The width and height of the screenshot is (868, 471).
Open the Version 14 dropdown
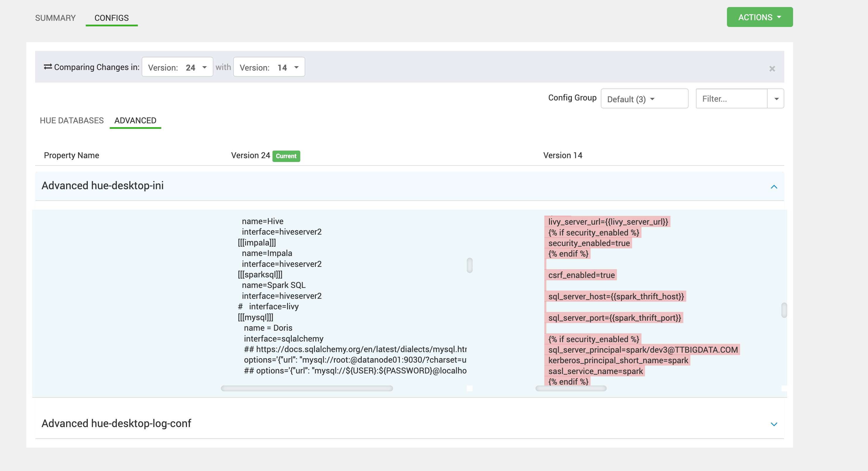(269, 67)
